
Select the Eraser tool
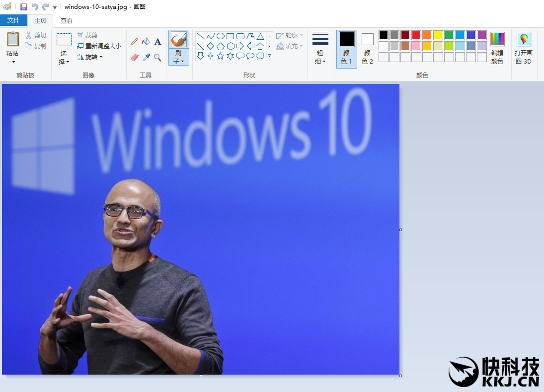pyautogui.click(x=135, y=57)
